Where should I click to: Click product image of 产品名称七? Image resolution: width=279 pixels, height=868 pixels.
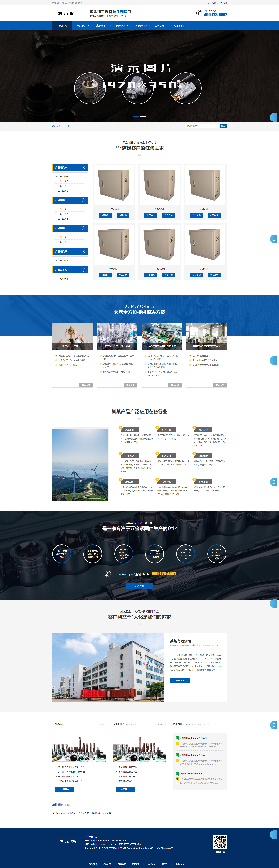tap(160, 185)
